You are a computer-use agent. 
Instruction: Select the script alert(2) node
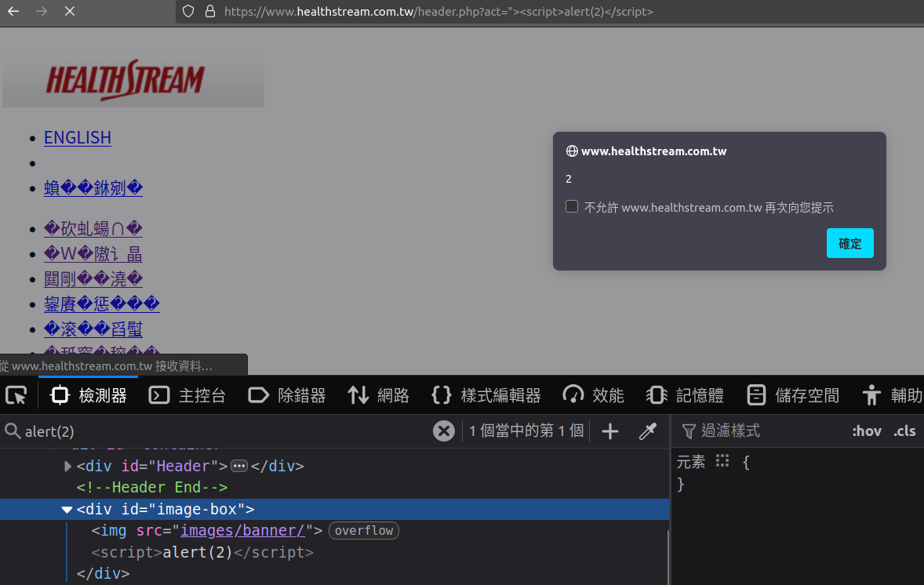(x=202, y=552)
